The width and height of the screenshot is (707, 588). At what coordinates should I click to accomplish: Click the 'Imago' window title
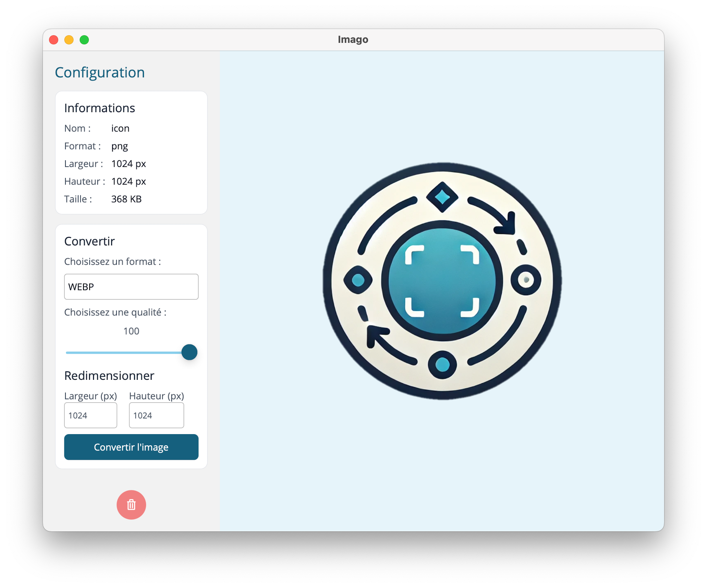(353, 39)
